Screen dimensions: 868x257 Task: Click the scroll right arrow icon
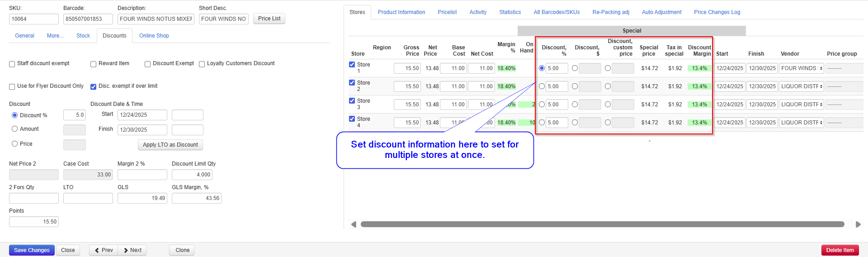tap(858, 224)
